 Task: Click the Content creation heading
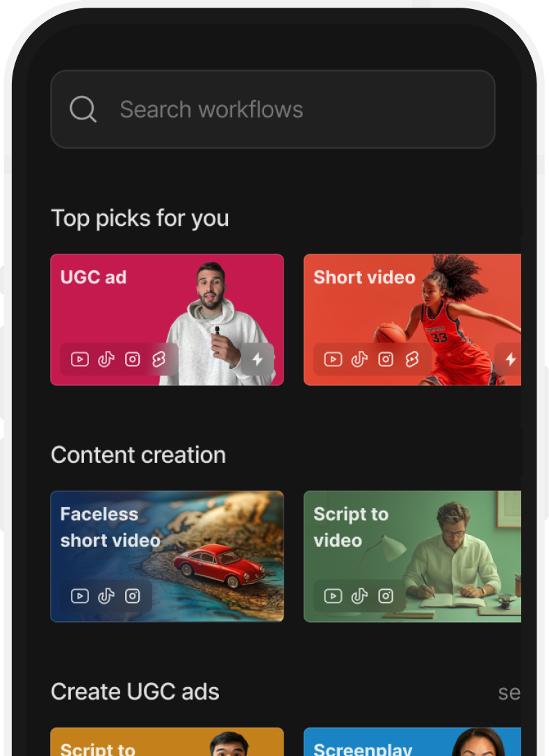(138, 454)
